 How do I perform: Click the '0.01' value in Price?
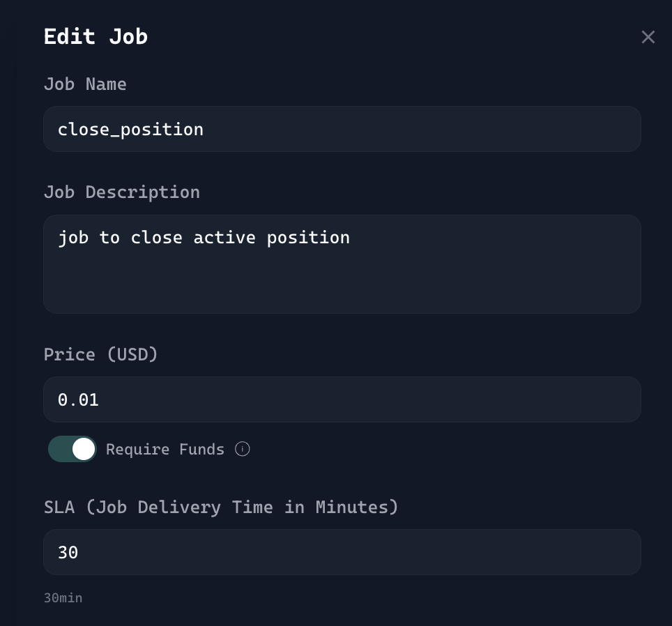click(78, 400)
